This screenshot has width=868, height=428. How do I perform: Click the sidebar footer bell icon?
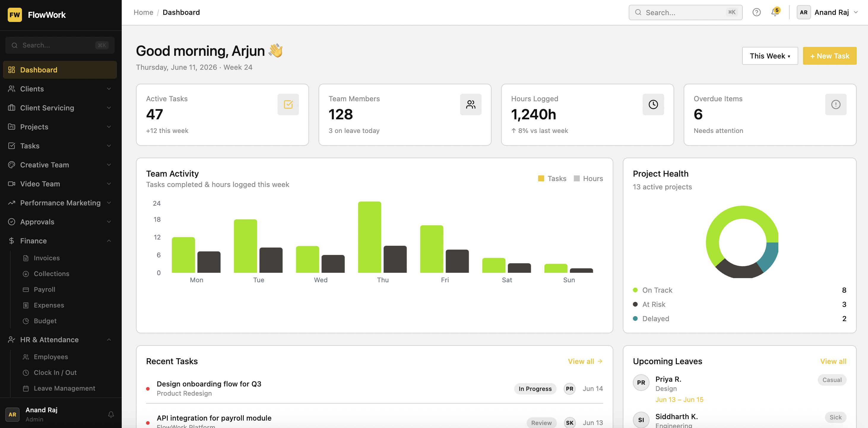tap(111, 415)
